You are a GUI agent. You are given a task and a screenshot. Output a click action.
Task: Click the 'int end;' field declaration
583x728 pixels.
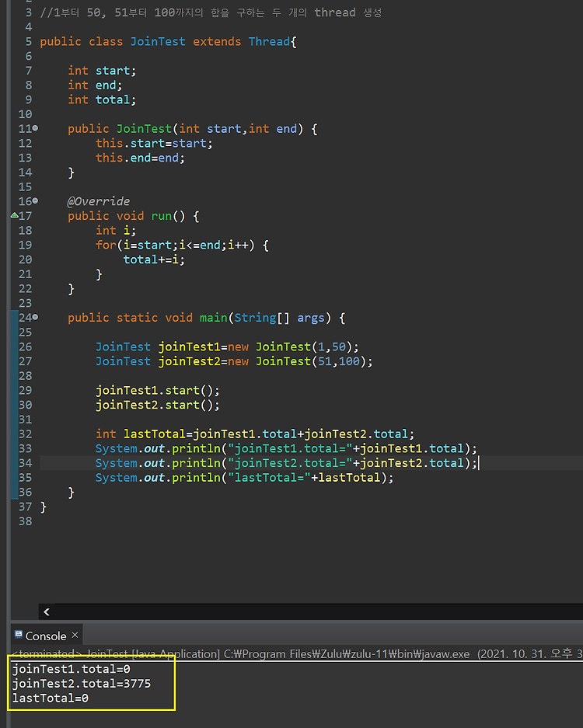[x=95, y=85]
